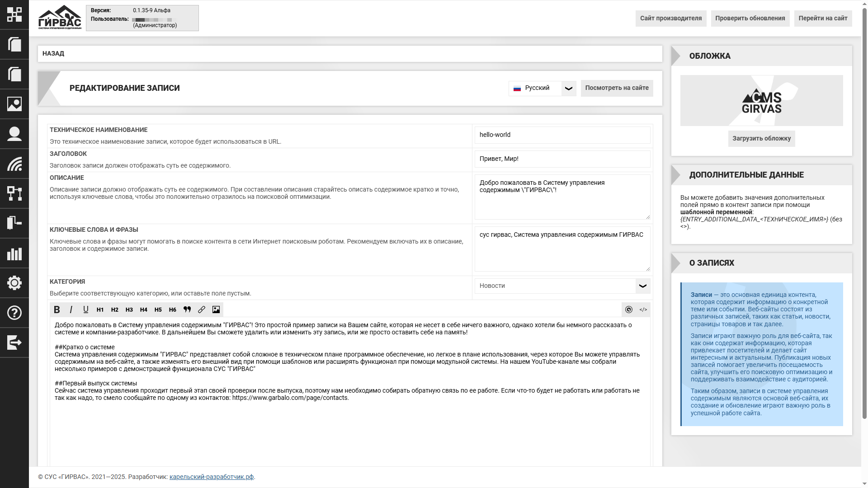This screenshot has height=488, width=868.
Task: Click the '##Первый выпуск системы' line in editor
Action: click(x=96, y=383)
